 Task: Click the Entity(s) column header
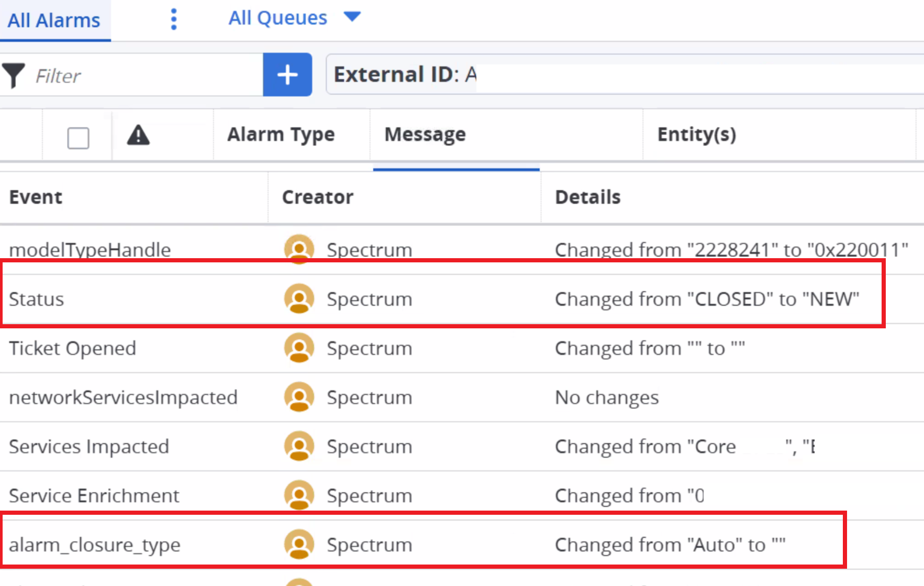point(696,135)
